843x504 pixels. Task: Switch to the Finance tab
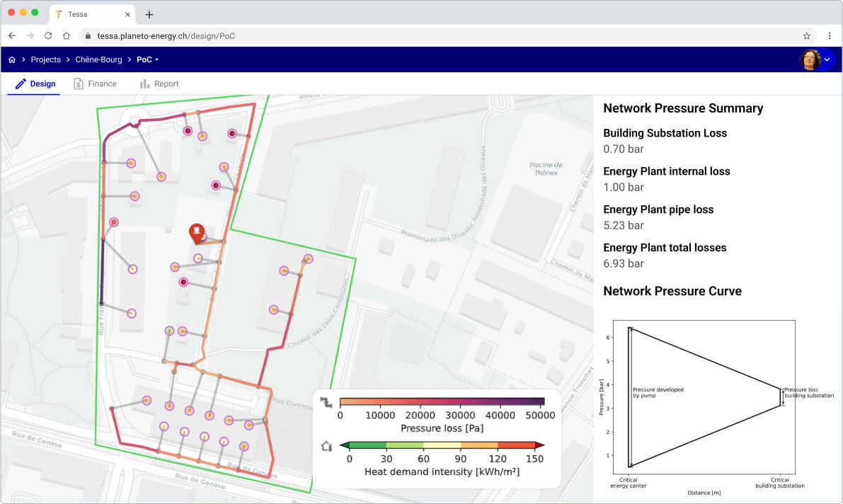95,84
